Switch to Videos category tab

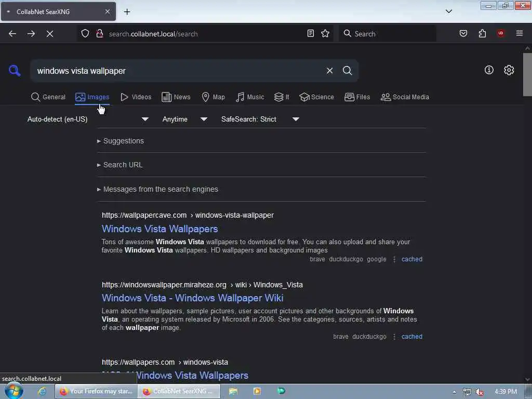click(136, 97)
